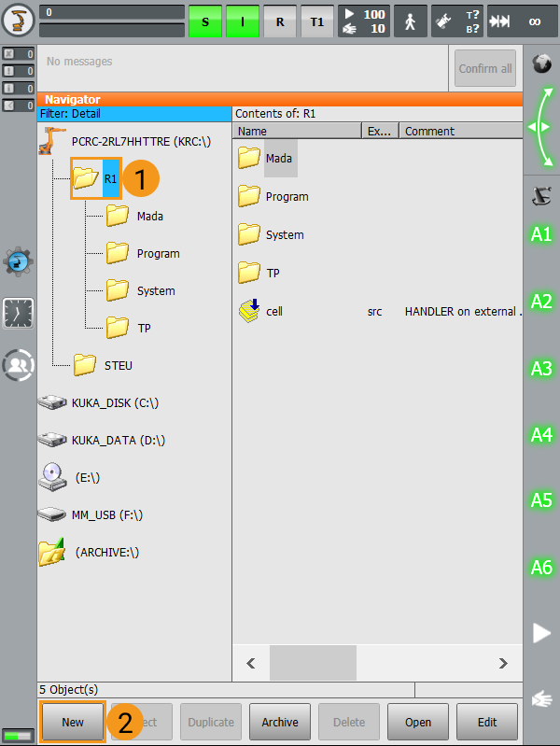Viewport: 560px width, 746px height.
Task: Open the world coordinate system globe icon
Action: tap(541, 63)
